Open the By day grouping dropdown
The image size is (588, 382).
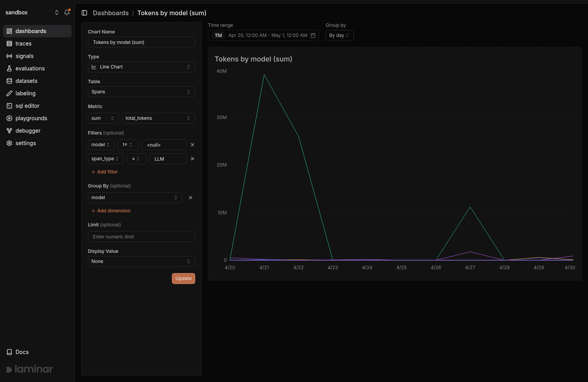339,35
